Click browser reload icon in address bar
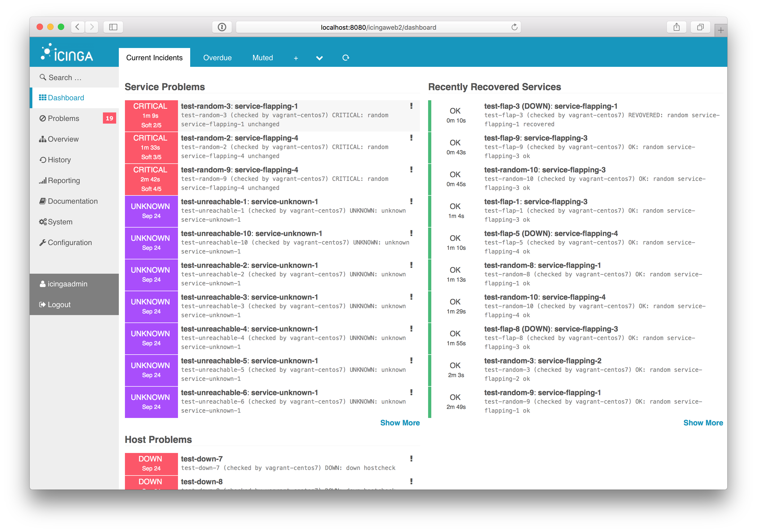Viewport: 757px width, 532px height. point(514,27)
